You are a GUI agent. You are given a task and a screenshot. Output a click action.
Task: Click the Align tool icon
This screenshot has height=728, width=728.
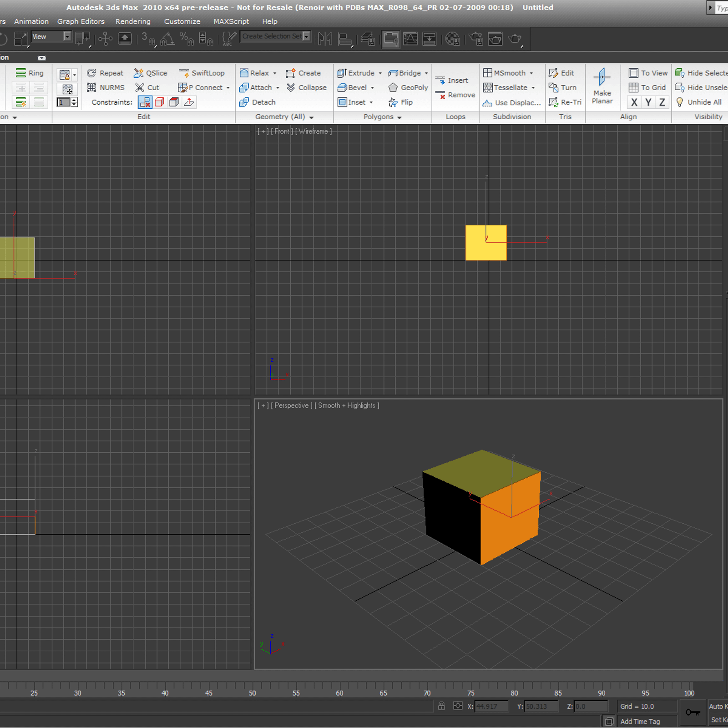coord(346,39)
